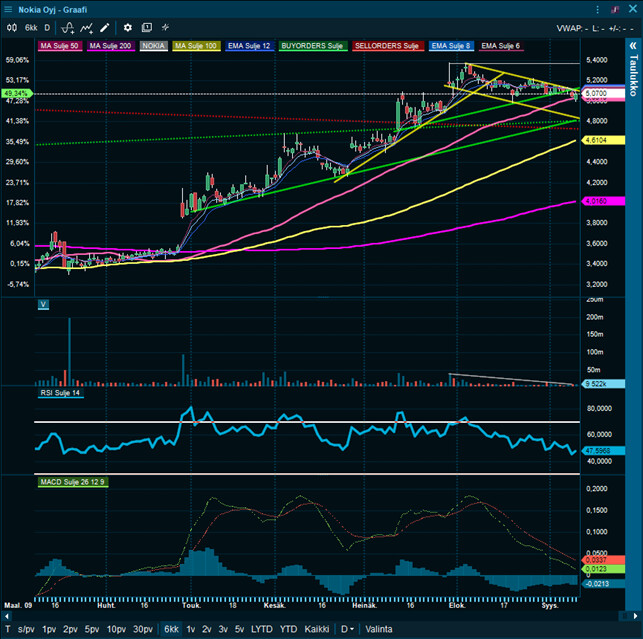The width and height of the screenshot is (643, 639).
Task: Switch to the 1v time range
Action: point(191,629)
